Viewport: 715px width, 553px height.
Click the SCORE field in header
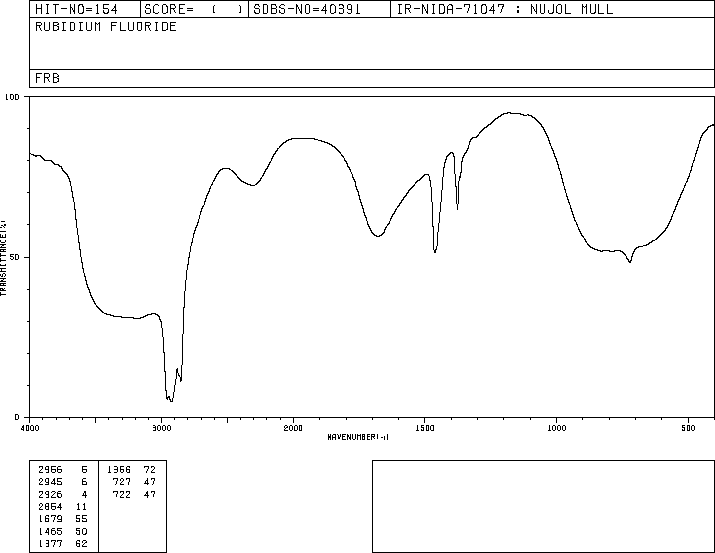click(194, 9)
